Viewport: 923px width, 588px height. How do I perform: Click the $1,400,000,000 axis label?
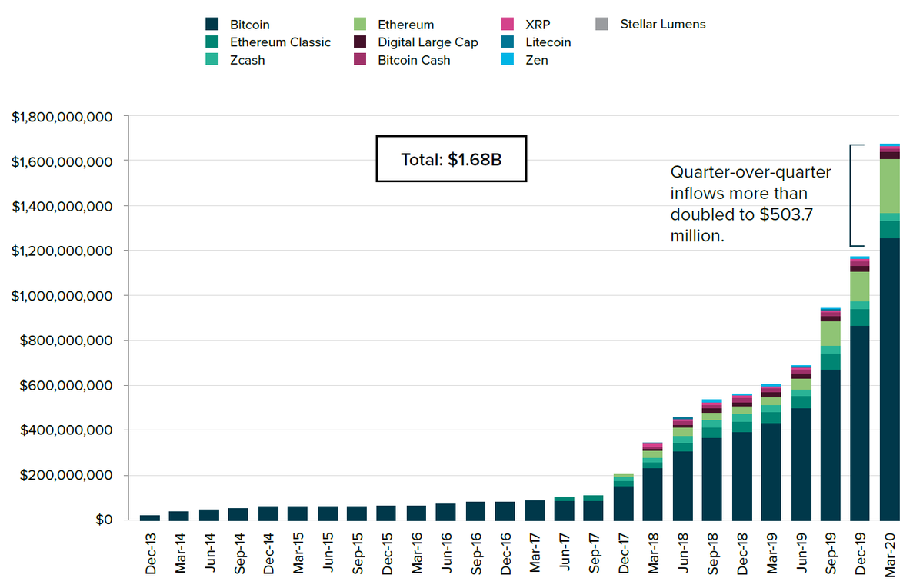62,206
